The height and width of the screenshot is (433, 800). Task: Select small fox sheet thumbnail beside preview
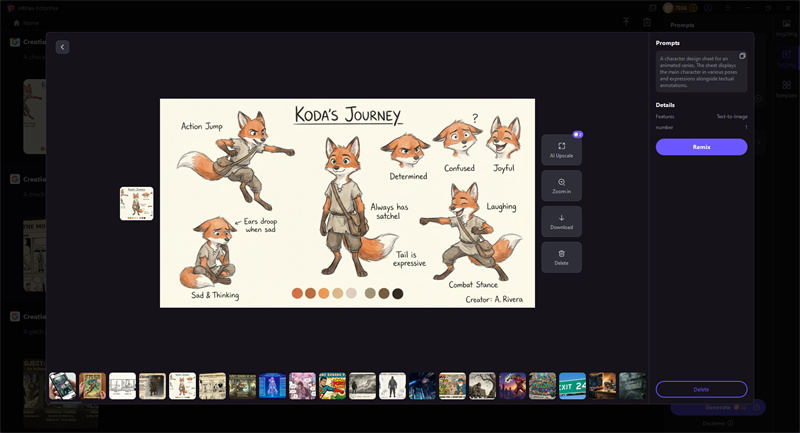[x=137, y=203]
